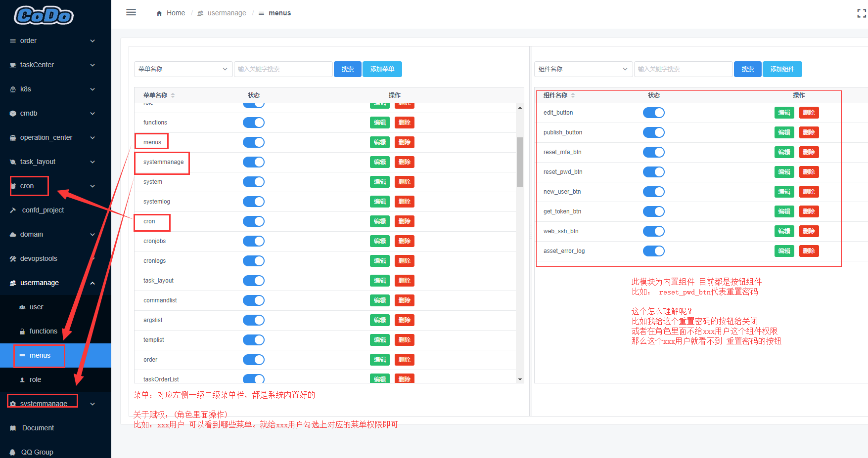
Task: Click the 添加组件 button
Action: (x=782, y=69)
